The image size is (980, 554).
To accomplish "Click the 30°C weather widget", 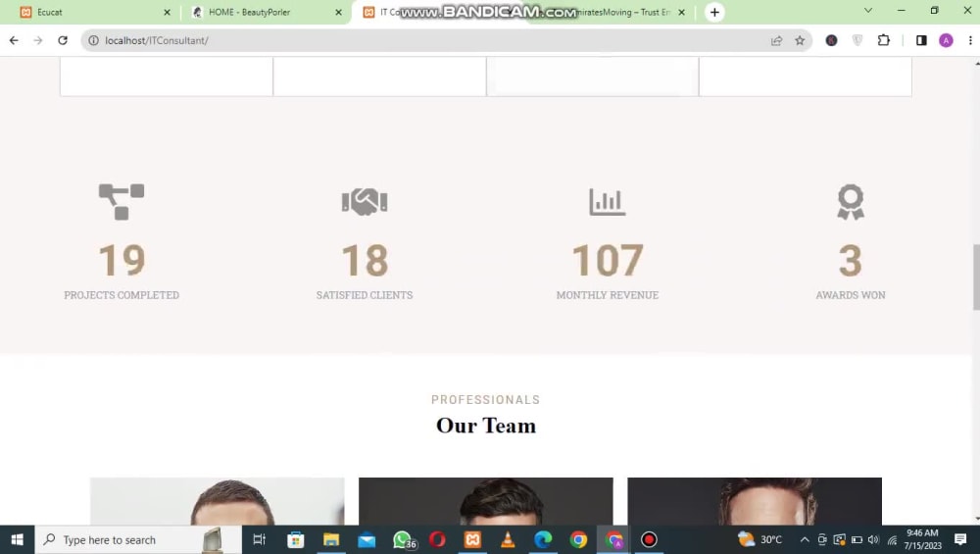I will tap(759, 539).
